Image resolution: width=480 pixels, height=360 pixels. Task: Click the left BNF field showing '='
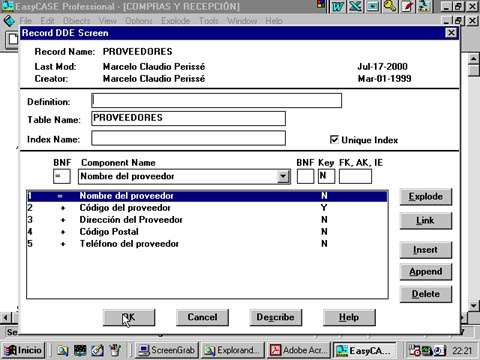click(62, 176)
